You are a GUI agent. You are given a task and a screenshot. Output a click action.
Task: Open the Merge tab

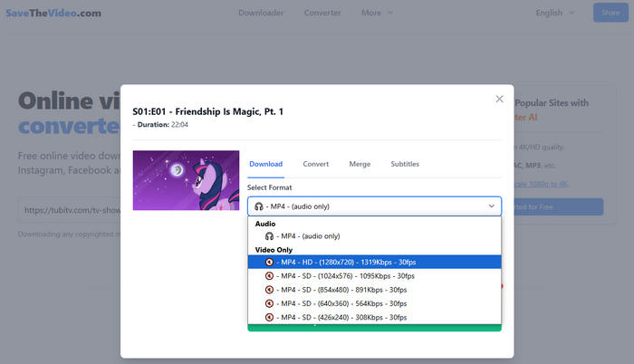tap(360, 164)
